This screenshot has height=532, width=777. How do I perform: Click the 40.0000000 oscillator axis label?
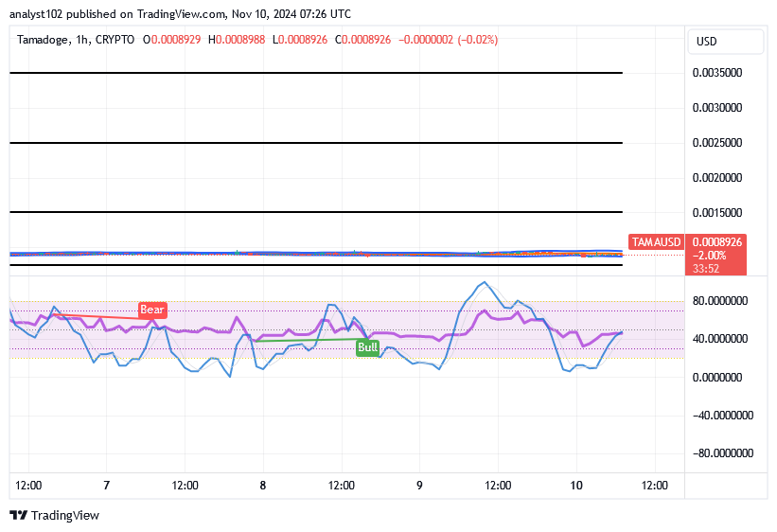[x=720, y=339]
